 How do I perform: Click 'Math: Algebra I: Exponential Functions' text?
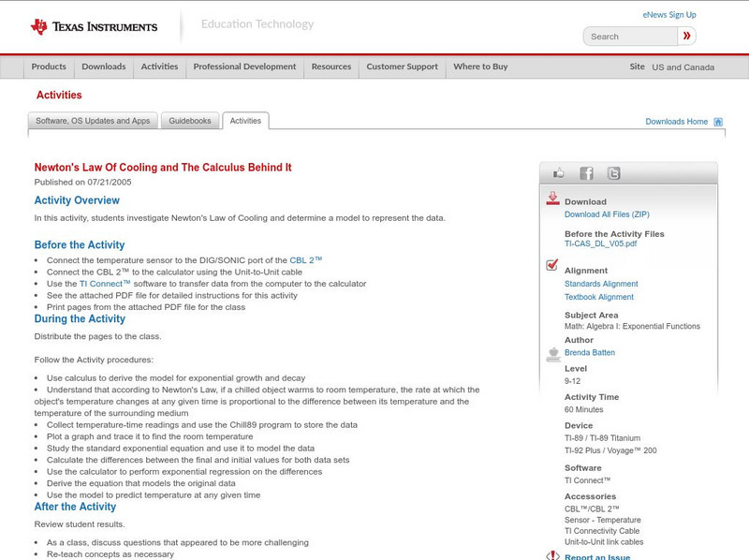632,326
